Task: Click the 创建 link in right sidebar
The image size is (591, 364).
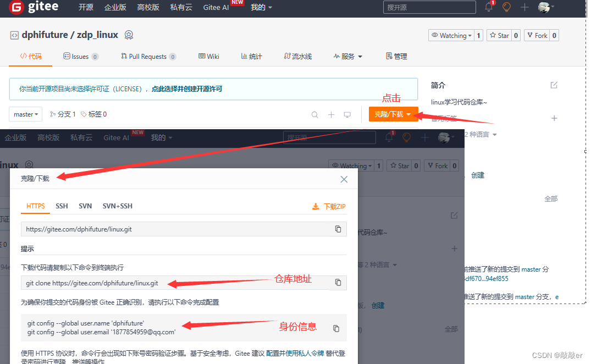Action: (478, 175)
